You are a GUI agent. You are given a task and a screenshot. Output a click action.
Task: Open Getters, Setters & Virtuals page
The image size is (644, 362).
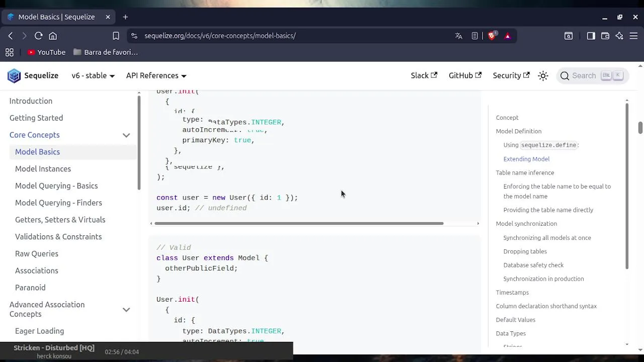[x=60, y=220]
